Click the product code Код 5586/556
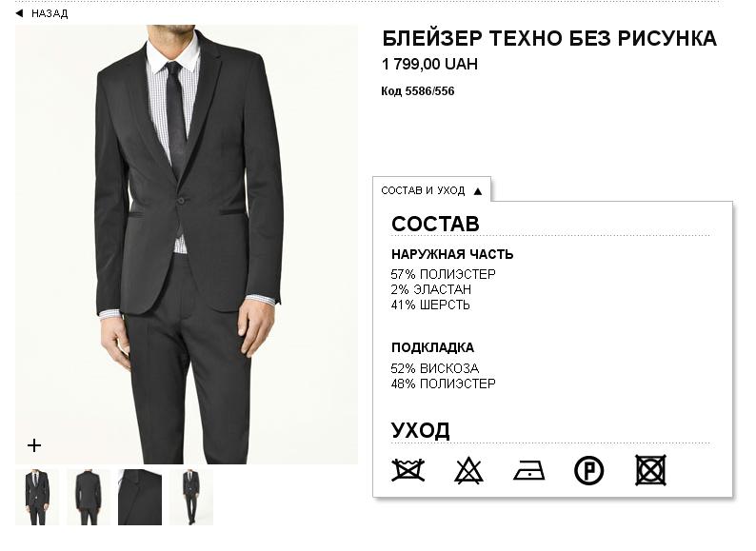The image size is (756, 551). pyautogui.click(x=418, y=91)
